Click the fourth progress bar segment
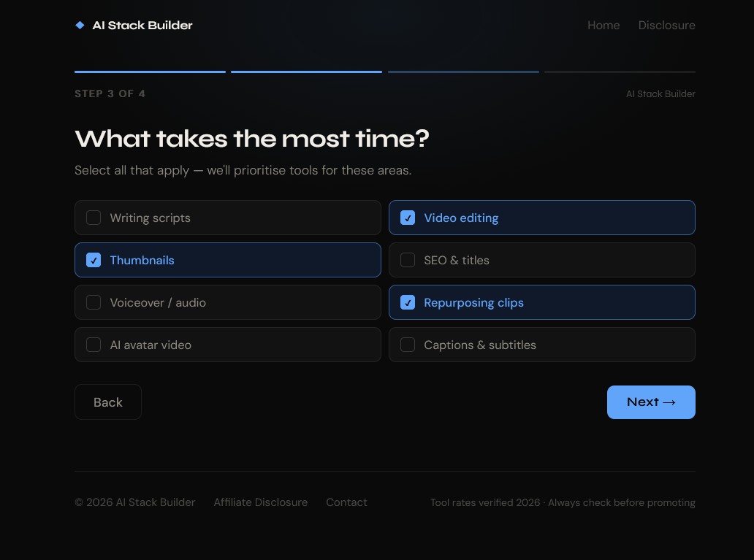The width and height of the screenshot is (754, 560). (x=620, y=72)
